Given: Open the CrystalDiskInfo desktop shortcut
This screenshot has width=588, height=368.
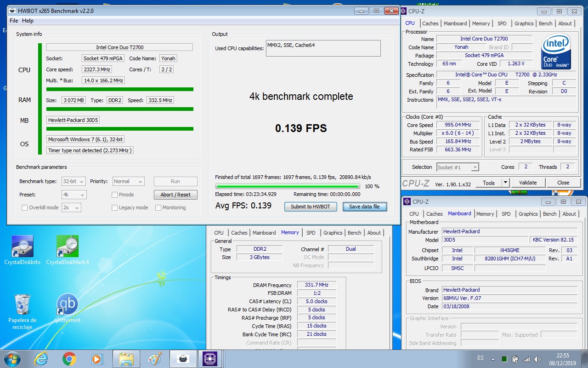Looking at the screenshot, I should click(x=22, y=250).
